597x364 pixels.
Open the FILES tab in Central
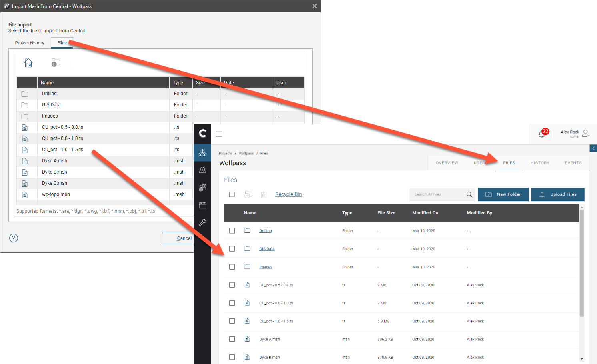[x=509, y=163]
